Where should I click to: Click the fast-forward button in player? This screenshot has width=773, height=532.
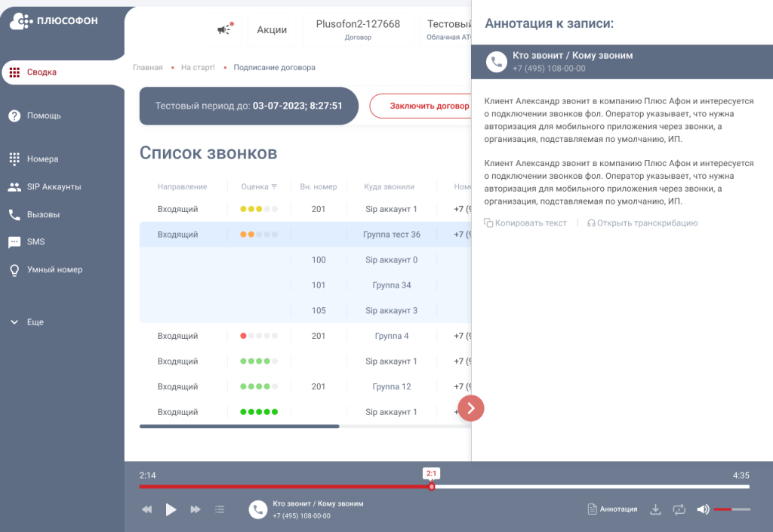(x=196, y=509)
